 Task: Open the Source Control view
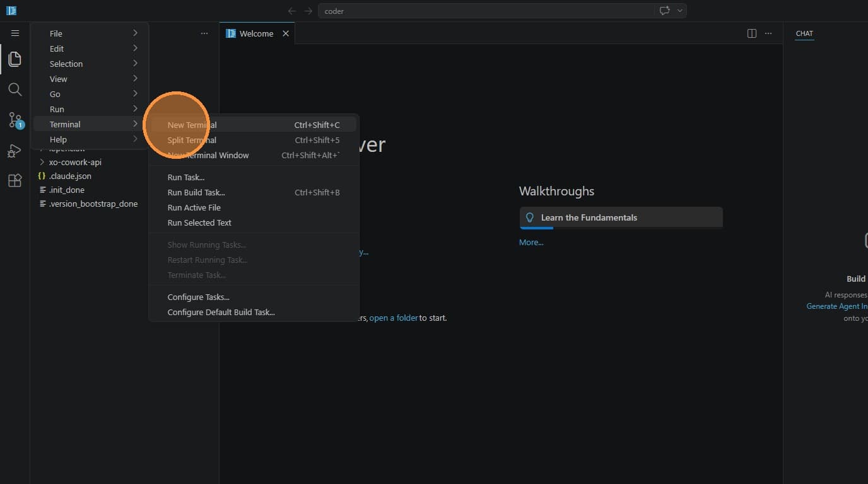coord(15,120)
